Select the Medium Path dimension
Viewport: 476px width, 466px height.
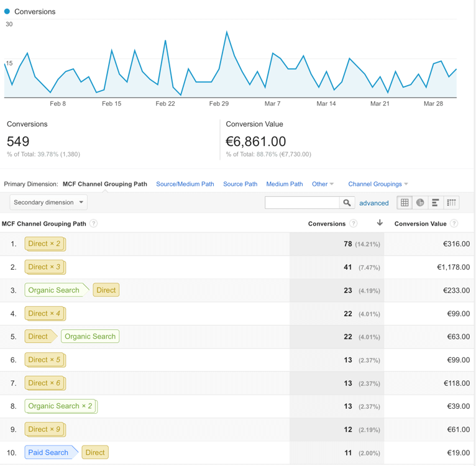pos(285,184)
